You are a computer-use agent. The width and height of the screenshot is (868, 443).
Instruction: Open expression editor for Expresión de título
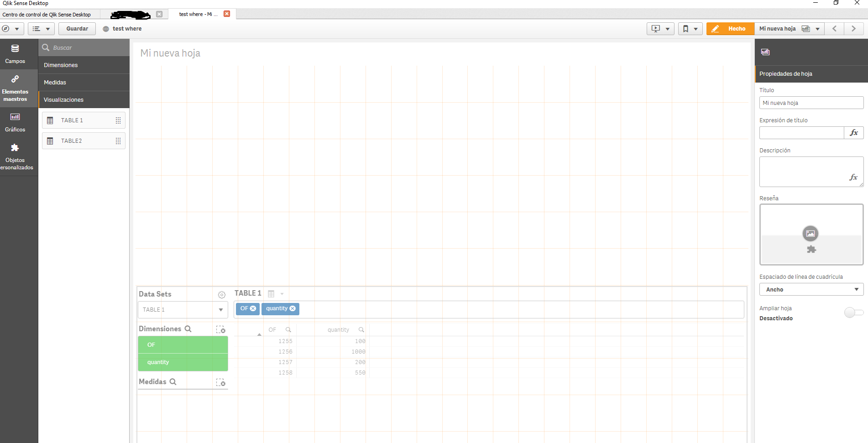(x=853, y=133)
